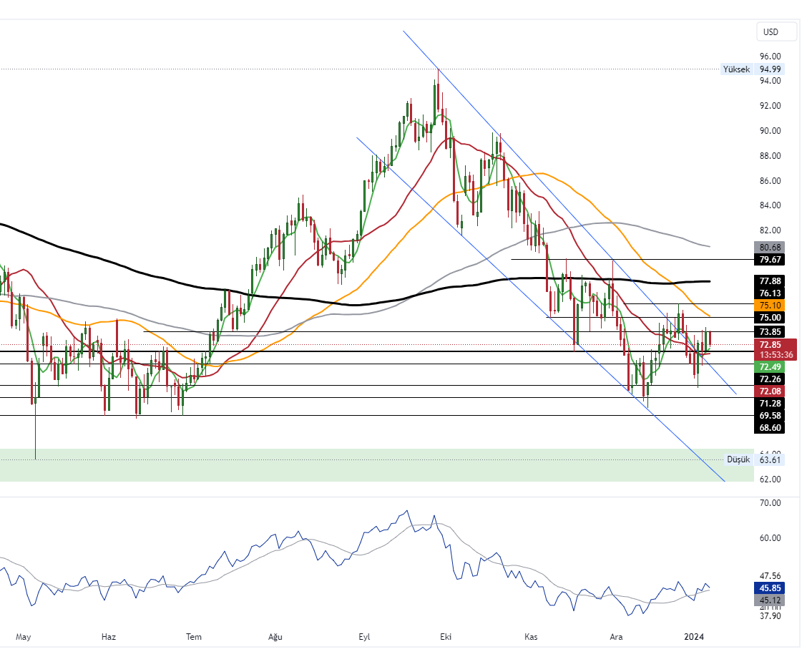This screenshot has width=807, height=672.
Task: Click the orange 75.10 moving average label
Action: [770, 305]
